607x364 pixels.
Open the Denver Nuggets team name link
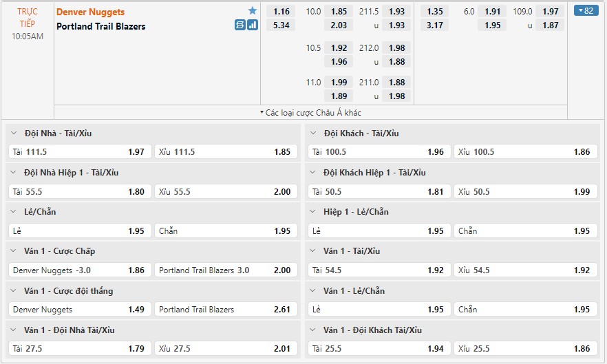click(x=91, y=12)
